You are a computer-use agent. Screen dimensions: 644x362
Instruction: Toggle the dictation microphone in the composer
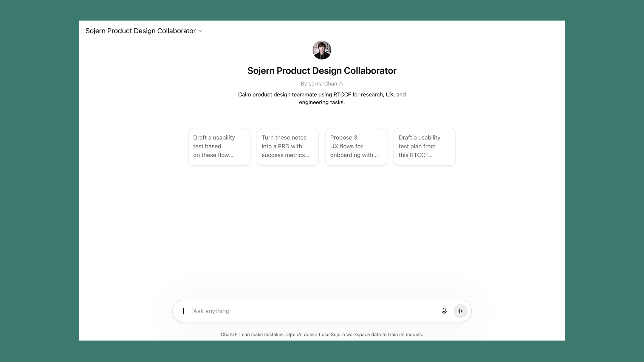click(444, 311)
